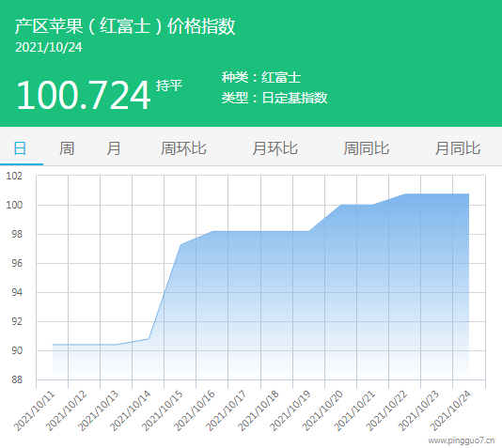Click the 100.724 index value

pyautogui.click(x=84, y=95)
